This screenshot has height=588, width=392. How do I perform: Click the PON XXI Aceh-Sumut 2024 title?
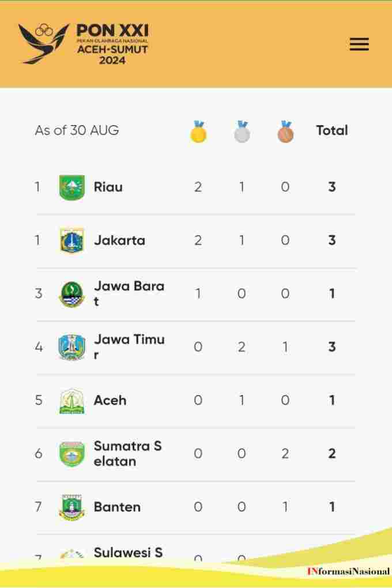coord(112,44)
